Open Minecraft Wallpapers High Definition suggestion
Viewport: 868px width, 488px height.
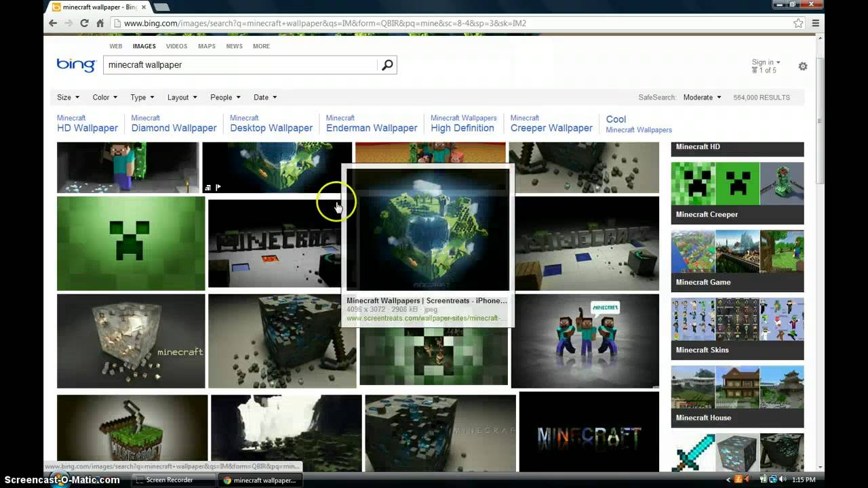[x=464, y=123]
